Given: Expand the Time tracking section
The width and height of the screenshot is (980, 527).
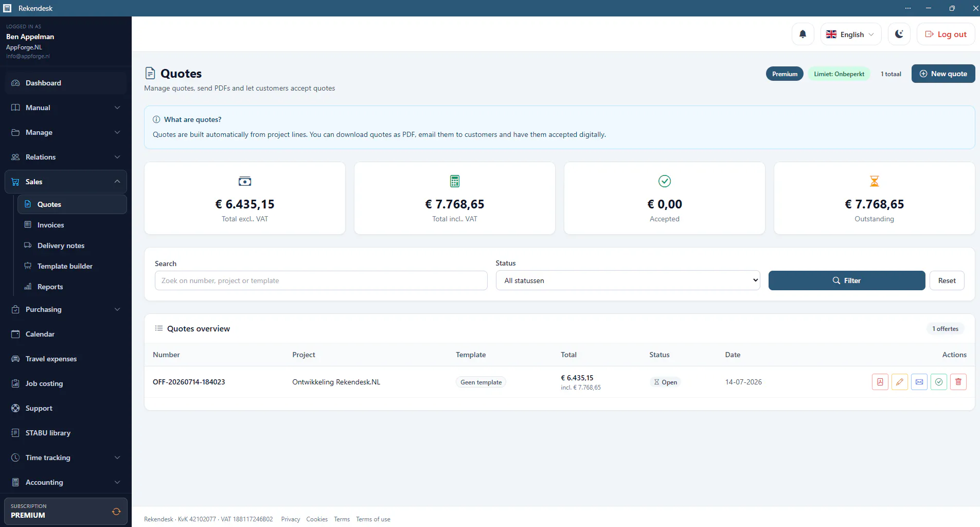Looking at the screenshot, I should (66, 458).
